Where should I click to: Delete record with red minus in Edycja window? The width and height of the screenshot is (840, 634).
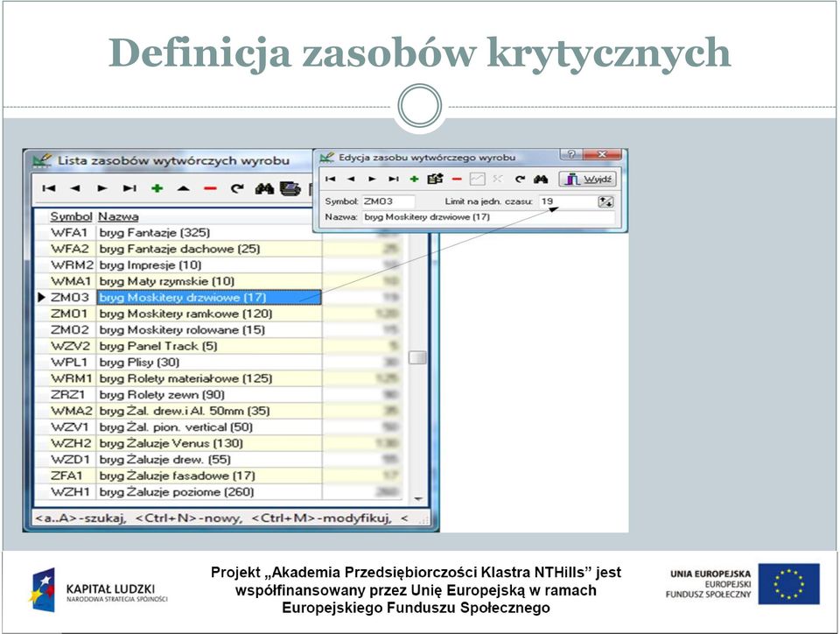click(x=457, y=179)
